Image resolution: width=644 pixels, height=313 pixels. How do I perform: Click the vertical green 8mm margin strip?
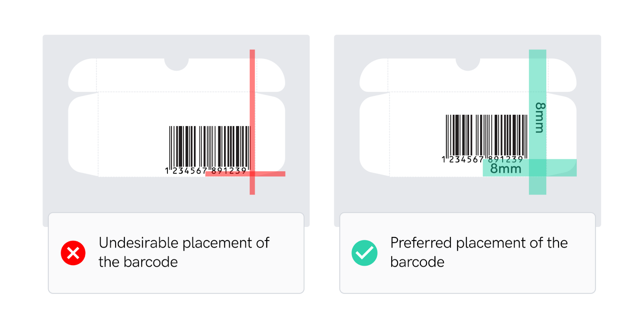pyautogui.click(x=537, y=122)
